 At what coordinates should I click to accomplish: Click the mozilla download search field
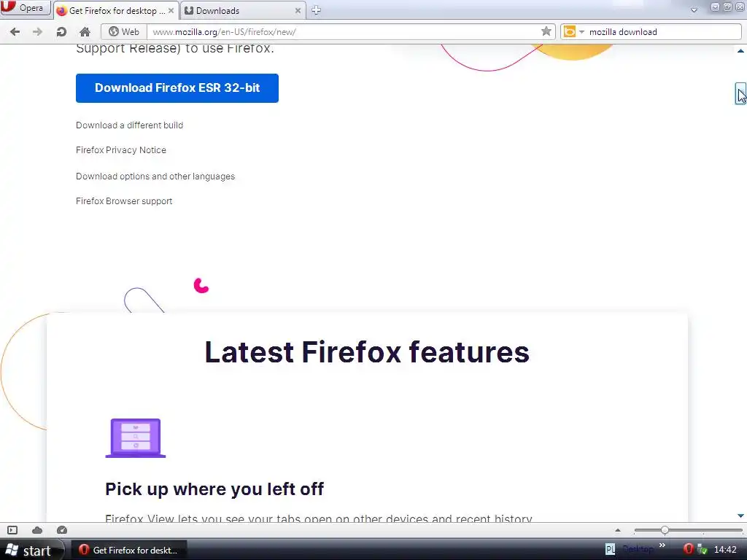coord(663,32)
